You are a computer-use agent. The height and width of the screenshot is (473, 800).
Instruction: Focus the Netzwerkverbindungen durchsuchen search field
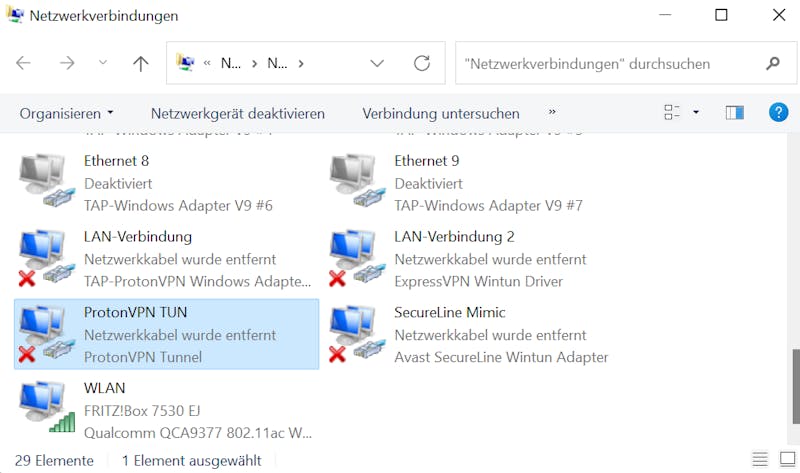pos(626,63)
